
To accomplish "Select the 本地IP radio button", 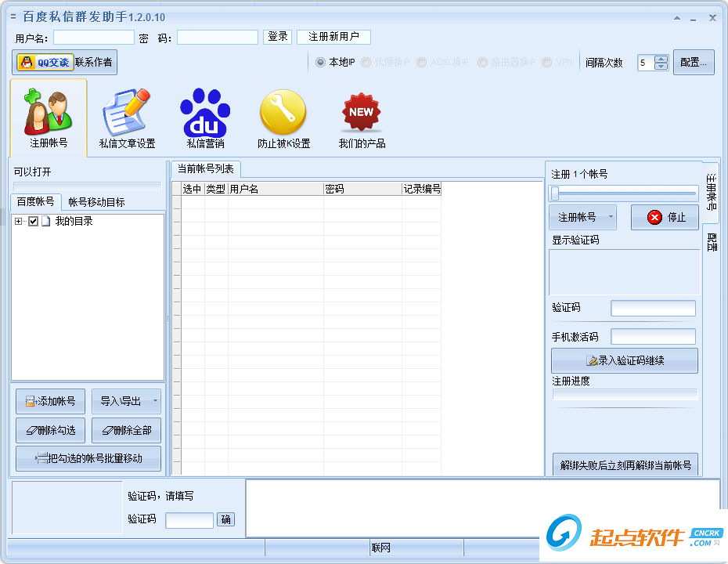I will pyautogui.click(x=319, y=63).
